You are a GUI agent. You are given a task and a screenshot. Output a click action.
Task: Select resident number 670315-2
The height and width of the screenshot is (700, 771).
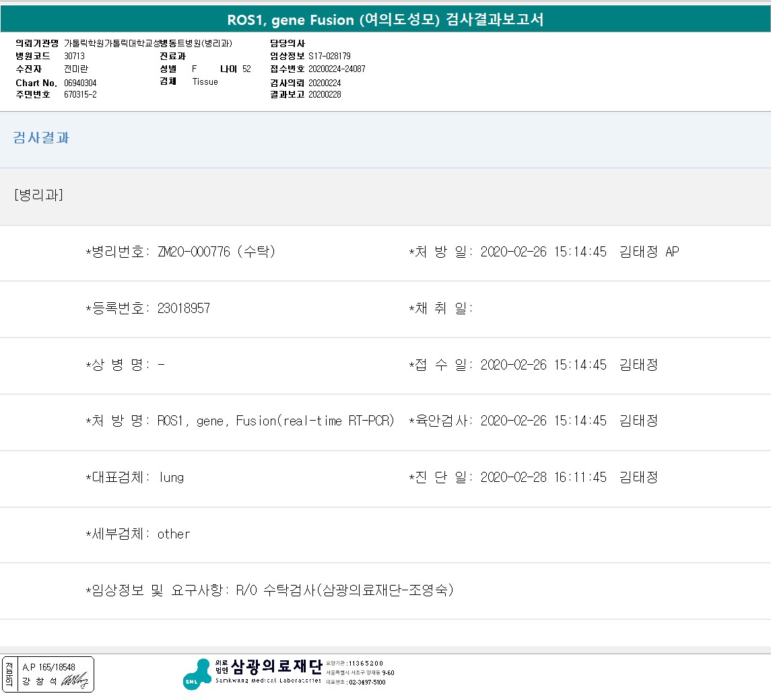pos(80,94)
